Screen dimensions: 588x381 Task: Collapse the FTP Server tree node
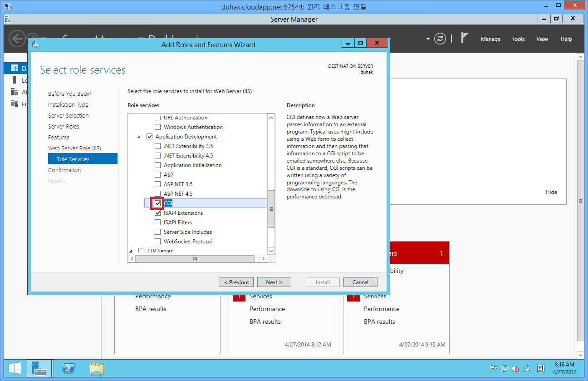(131, 251)
